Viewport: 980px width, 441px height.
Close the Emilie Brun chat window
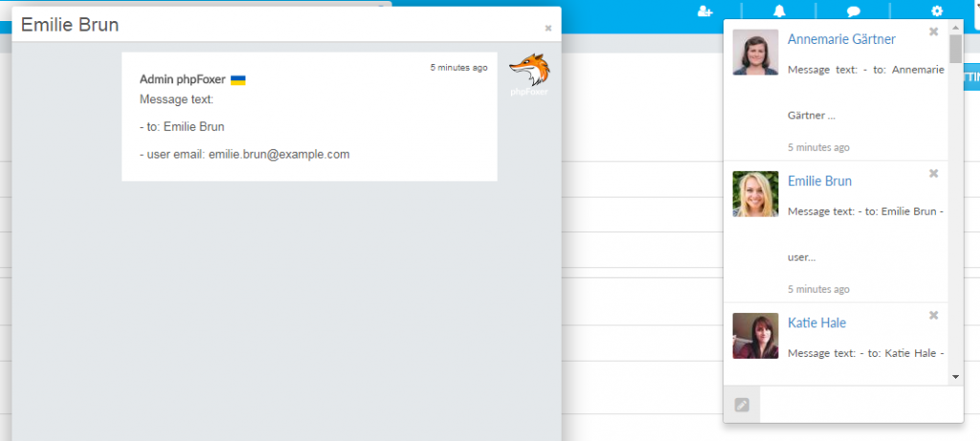coord(548,28)
